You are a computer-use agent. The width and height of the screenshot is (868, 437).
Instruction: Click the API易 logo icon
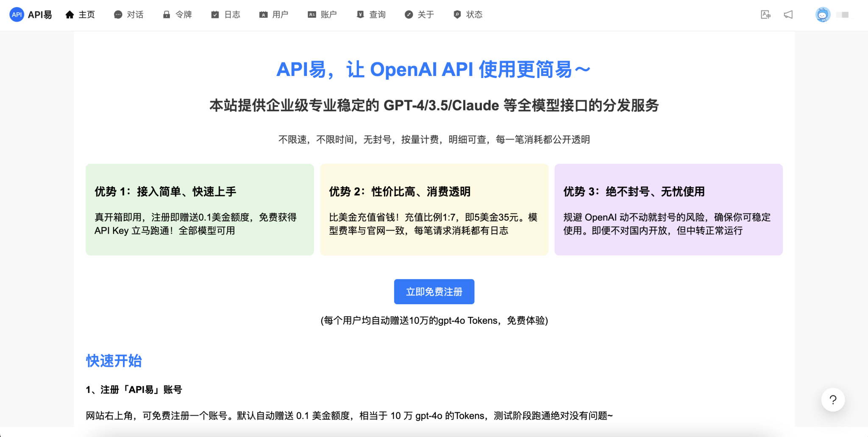pos(17,14)
